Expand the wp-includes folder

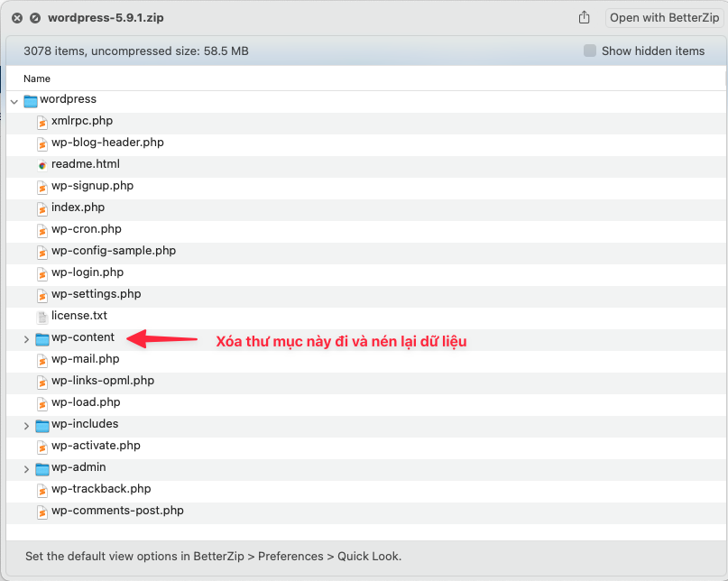pos(26,426)
